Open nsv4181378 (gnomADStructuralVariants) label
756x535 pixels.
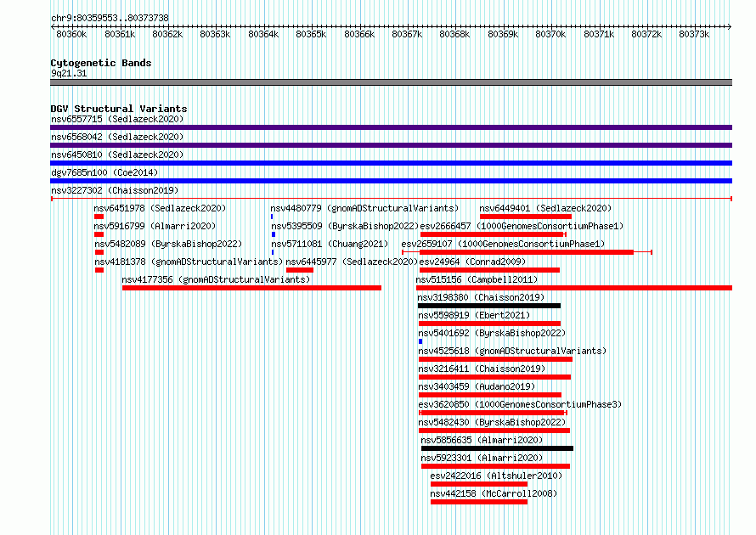pos(189,262)
